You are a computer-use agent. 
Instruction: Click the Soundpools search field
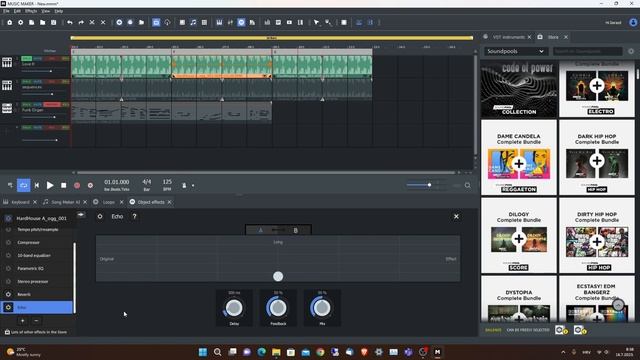587,51
